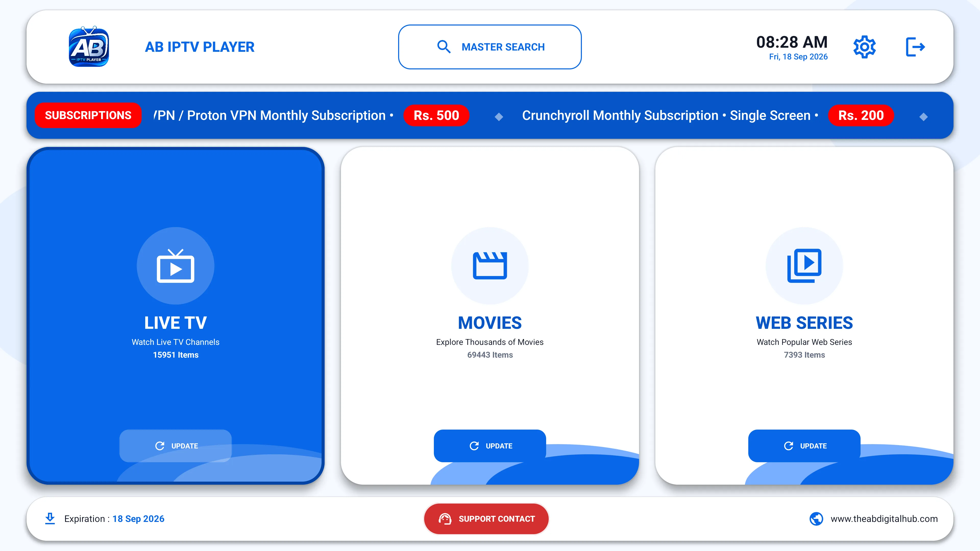Select the Crunchyroll Monthly Subscription offer
The width and height of the screenshot is (980, 551).
(670, 115)
